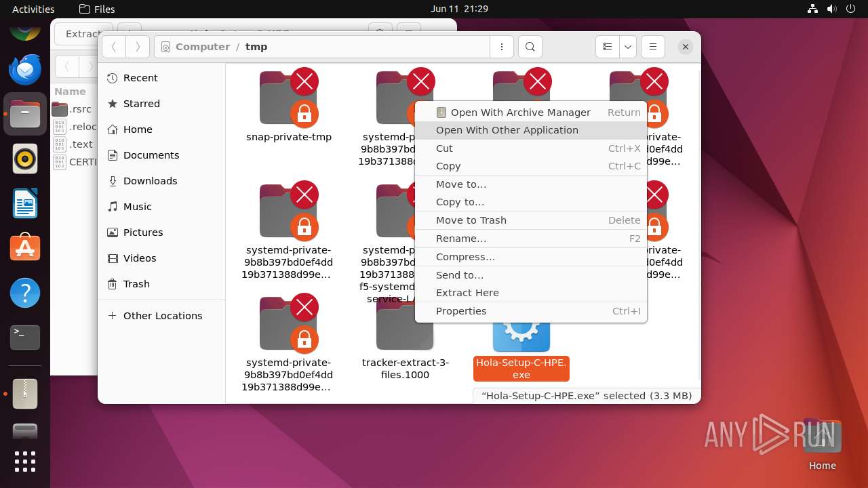Viewport: 868px width, 488px height.
Task: Select .text file in Archive Manager
Action: (x=75, y=144)
